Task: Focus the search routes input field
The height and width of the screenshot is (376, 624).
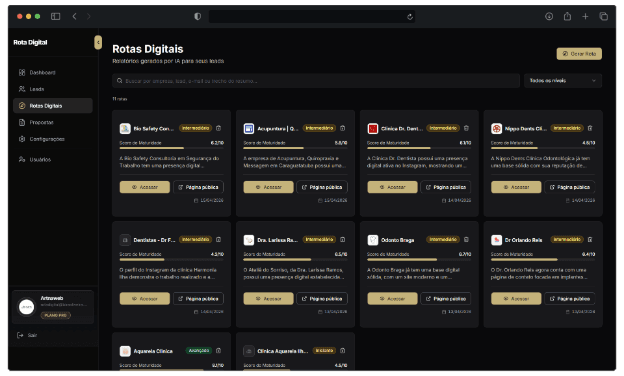Action: click(x=316, y=81)
